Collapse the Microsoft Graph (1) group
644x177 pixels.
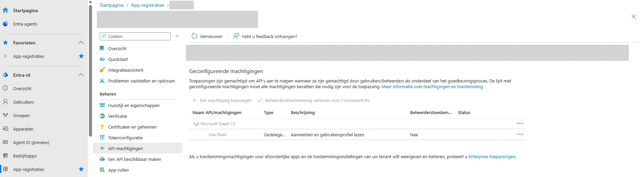[196, 124]
